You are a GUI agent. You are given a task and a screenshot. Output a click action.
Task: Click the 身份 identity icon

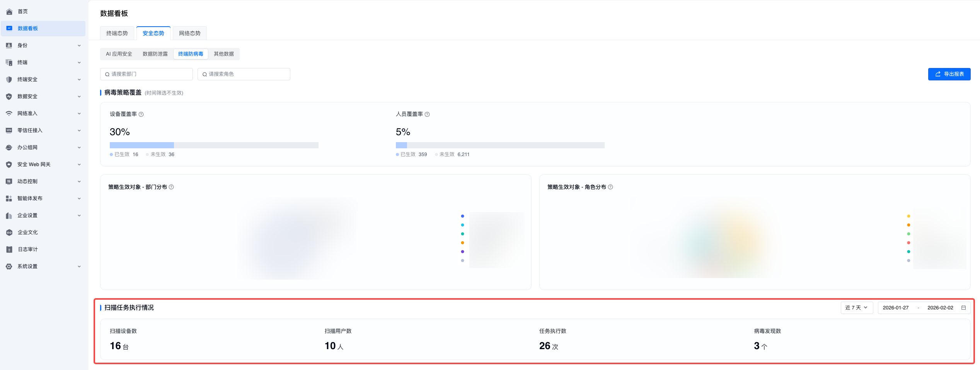coord(9,45)
